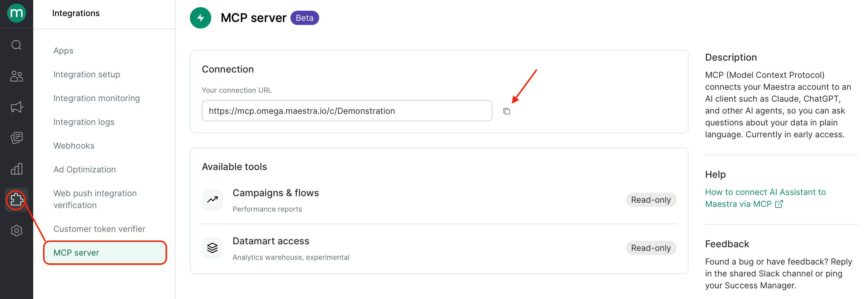
Task: Select the Apps menu item
Action: [x=63, y=51]
